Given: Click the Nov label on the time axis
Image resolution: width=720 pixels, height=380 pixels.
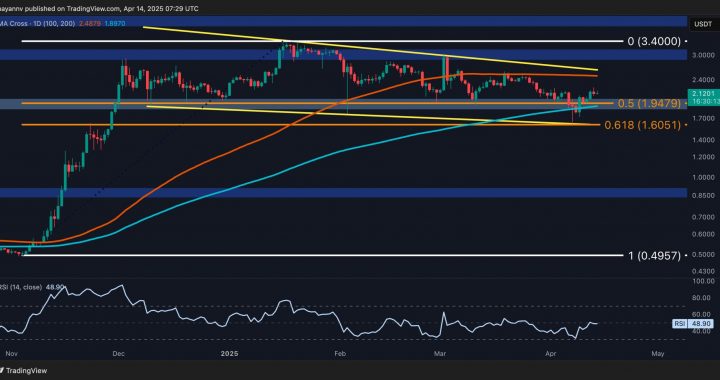Looking at the screenshot, I should point(10,353).
